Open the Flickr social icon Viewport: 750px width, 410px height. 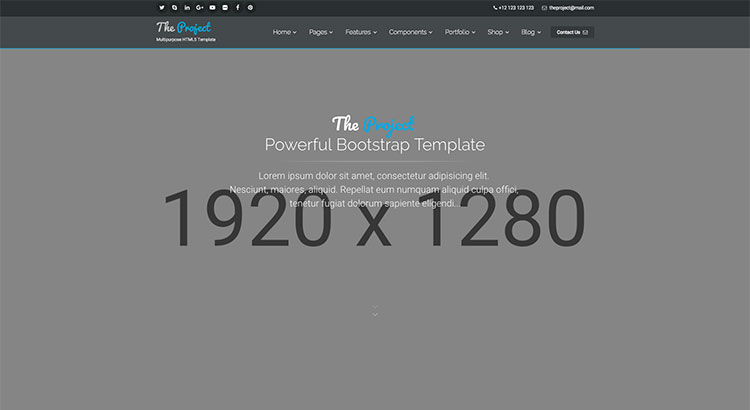pos(225,7)
